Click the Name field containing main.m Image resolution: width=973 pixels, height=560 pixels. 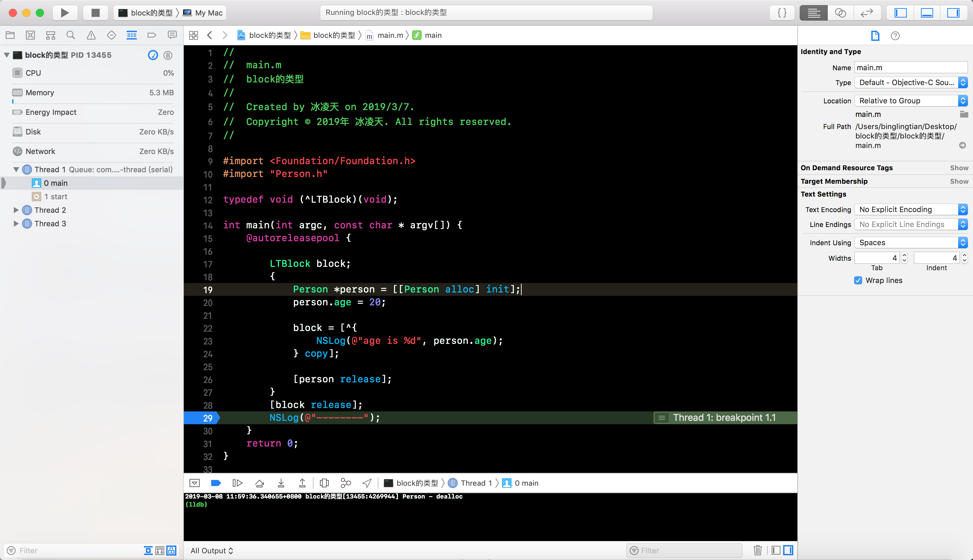click(910, 68)
